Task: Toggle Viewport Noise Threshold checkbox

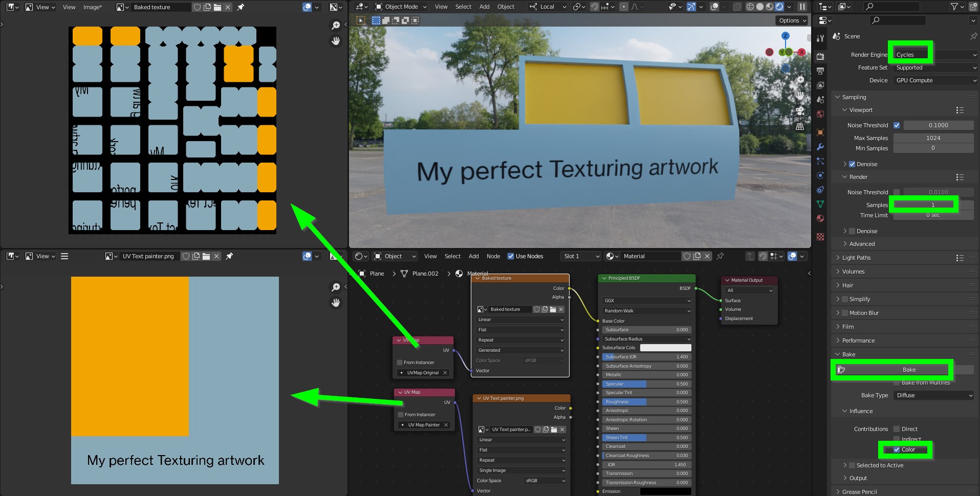Action: pyautogui.click(x=897, y=125)
